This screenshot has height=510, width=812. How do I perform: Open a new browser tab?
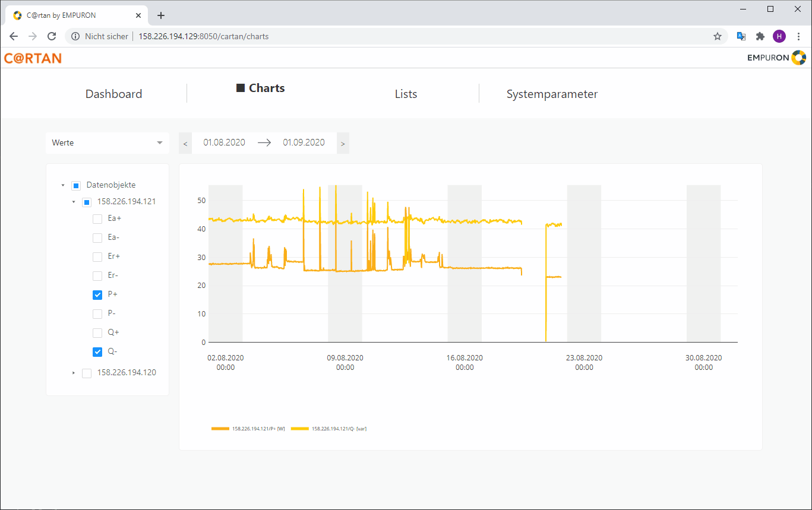(160, 15)
